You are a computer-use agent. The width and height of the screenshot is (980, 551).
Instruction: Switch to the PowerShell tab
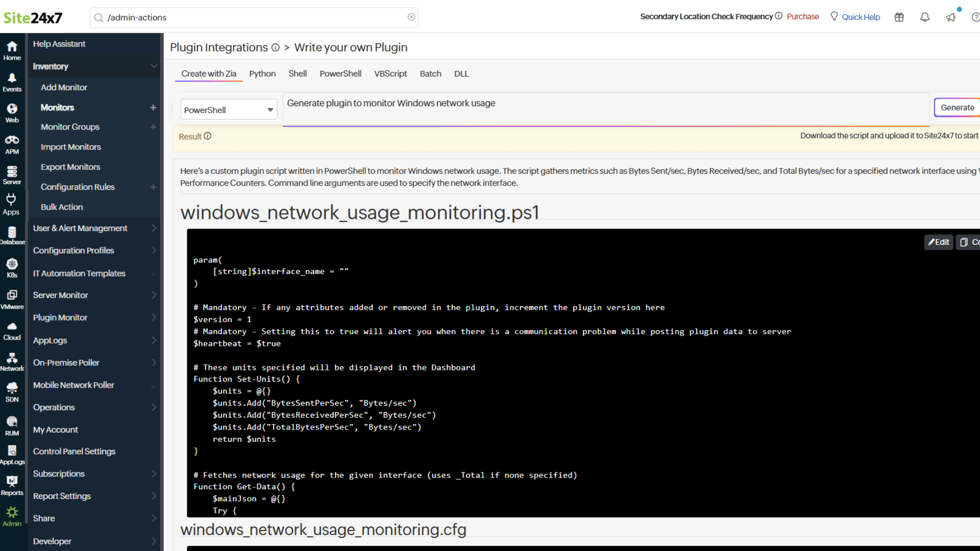[x=340, y=73]
